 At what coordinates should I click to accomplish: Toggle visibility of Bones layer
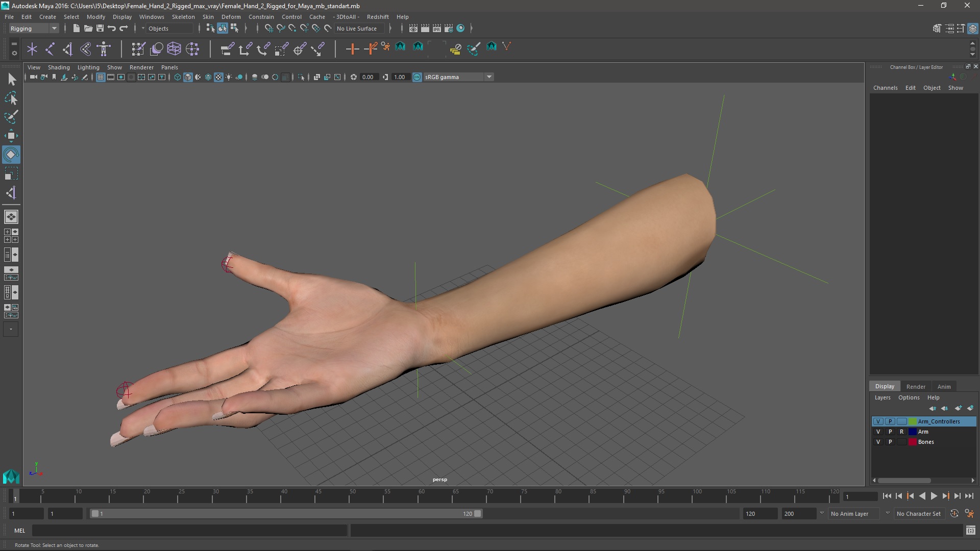pos(878,442)
